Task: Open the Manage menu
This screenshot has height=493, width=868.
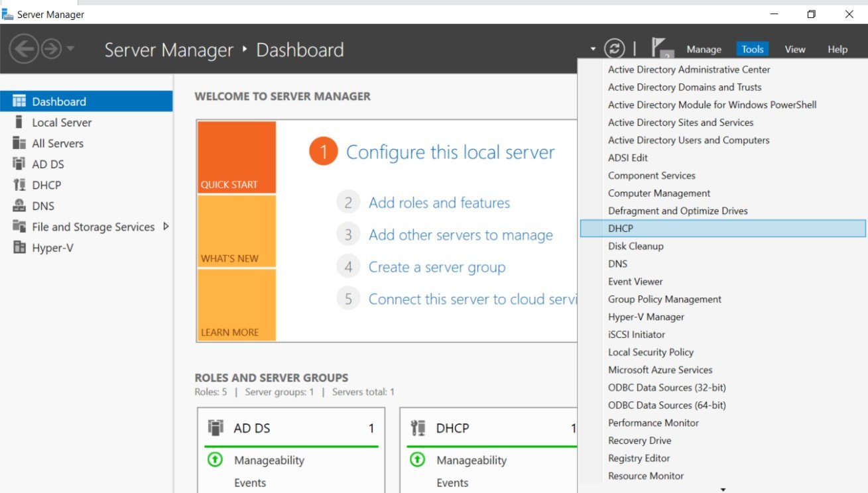Action: 704,49
